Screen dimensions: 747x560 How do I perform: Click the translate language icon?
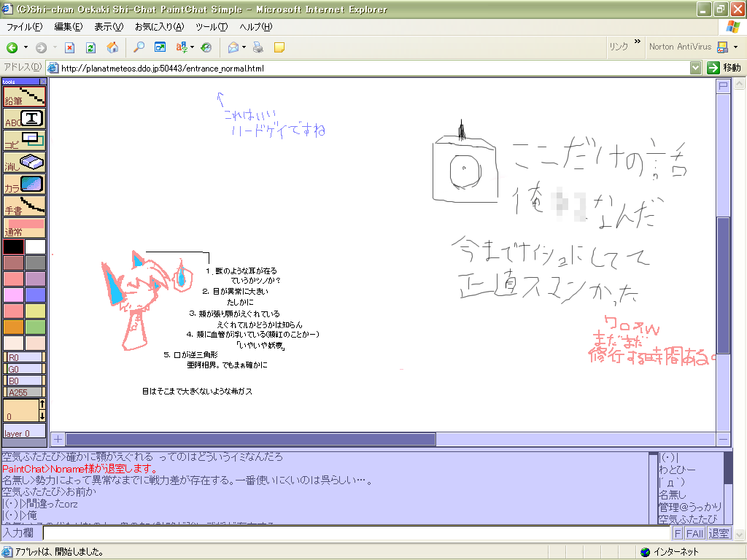point(182,47)
